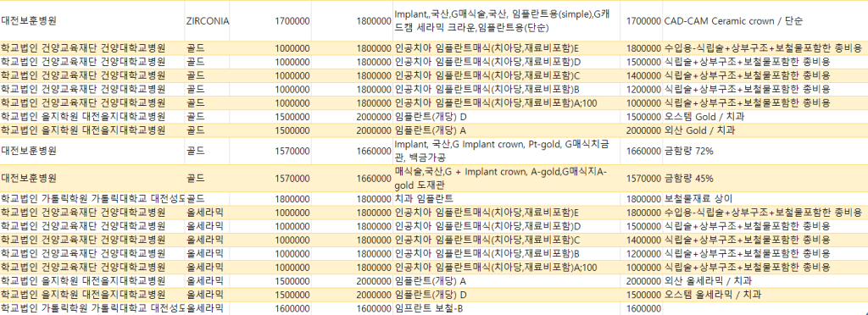Select 대전보훈병원 in the '금함량 72%' row

[x=92, y=151]
